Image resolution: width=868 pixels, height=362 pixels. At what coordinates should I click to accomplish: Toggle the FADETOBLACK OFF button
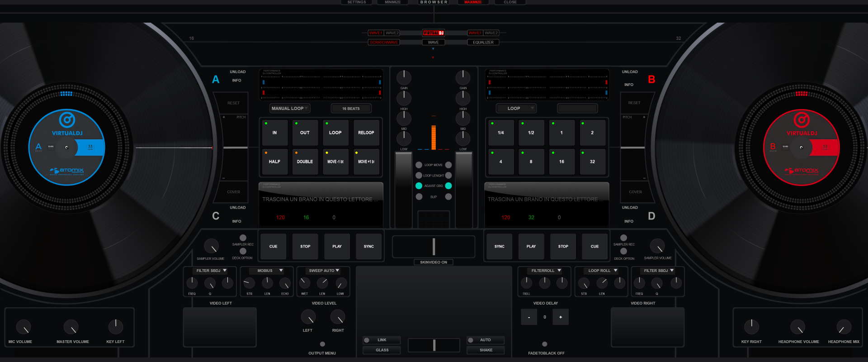pyautogui.click(x=544, y=344)
